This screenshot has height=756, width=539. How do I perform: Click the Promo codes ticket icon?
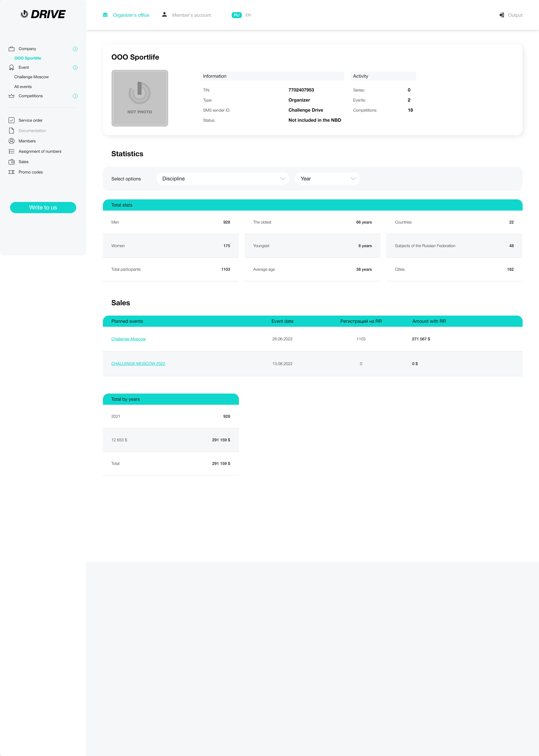coord(12,172)
